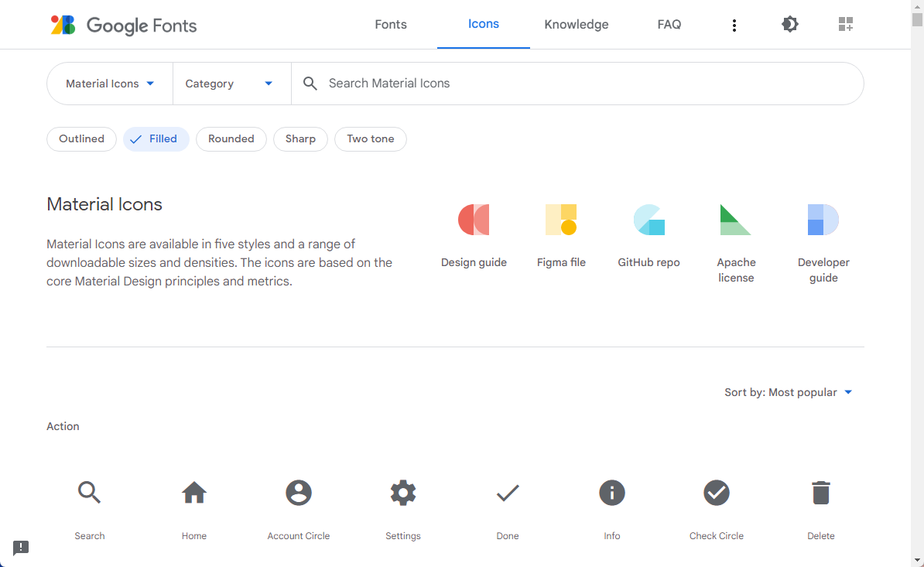Choose the Outlined style chip
The height and width of the screenshot is (567, 924).
[x=81, y=139]
